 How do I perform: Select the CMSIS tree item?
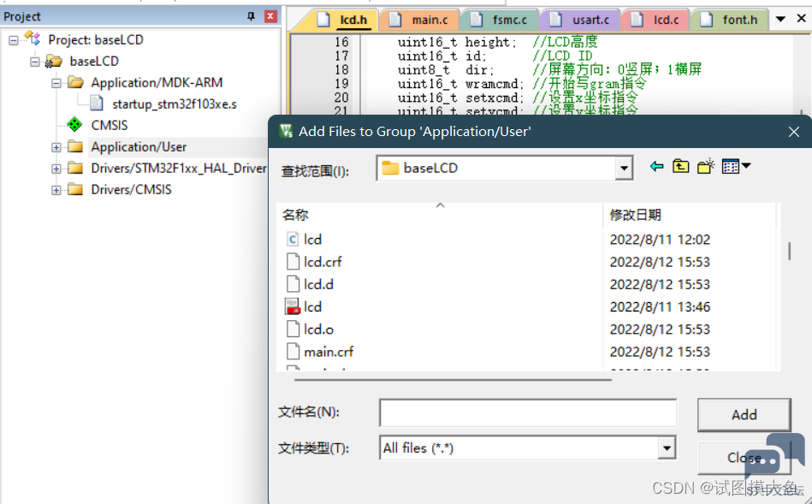110,125
